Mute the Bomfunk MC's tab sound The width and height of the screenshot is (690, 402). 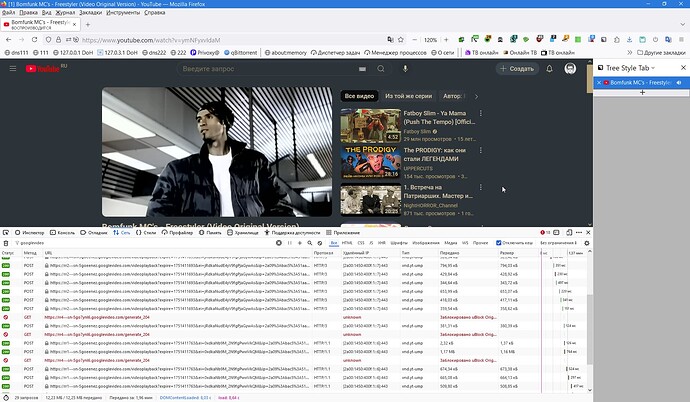(x=679, y=82)
